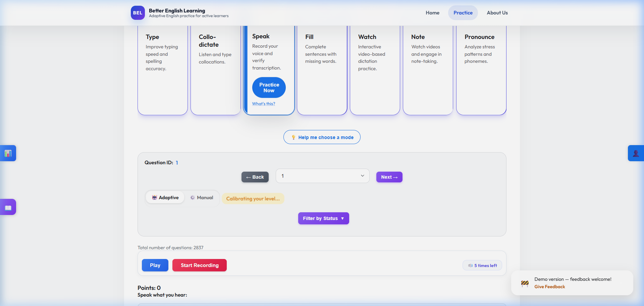Click the speaker icon beside 5 times left
The height and width of the screenshot is (306, 644).
point(470,266)
